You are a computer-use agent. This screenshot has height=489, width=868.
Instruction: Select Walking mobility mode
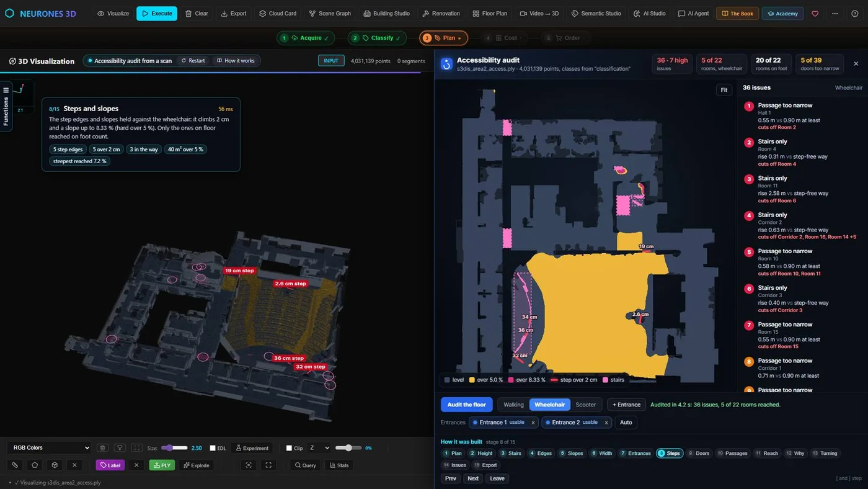point(513,405)
